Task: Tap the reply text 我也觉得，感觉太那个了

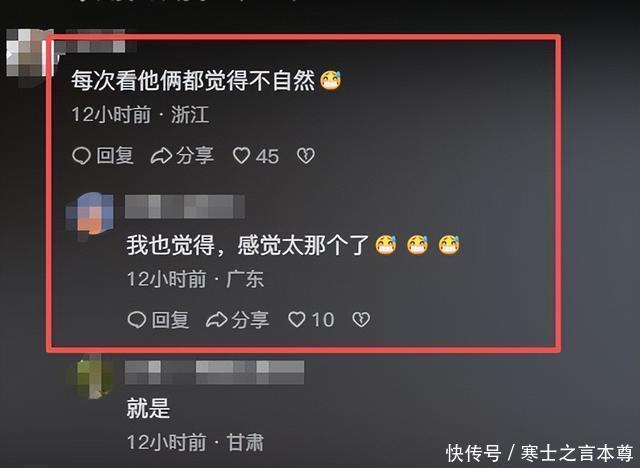Action: click(x=248, y=245)
